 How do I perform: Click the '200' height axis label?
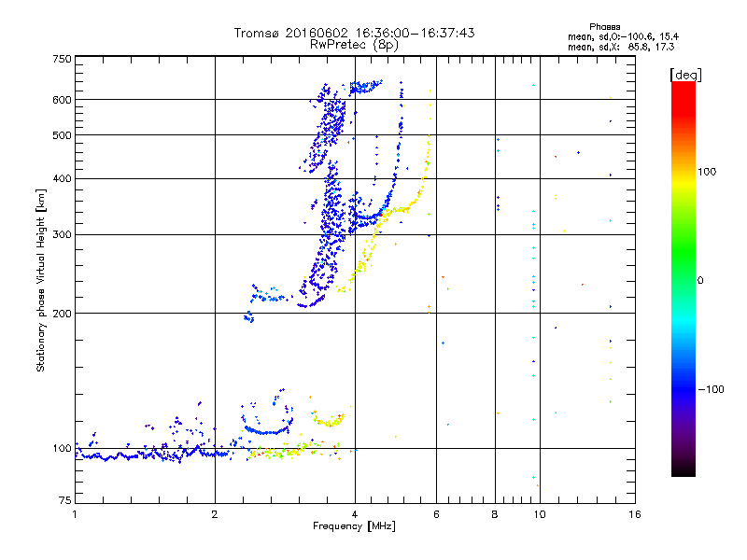click(62, 314)
